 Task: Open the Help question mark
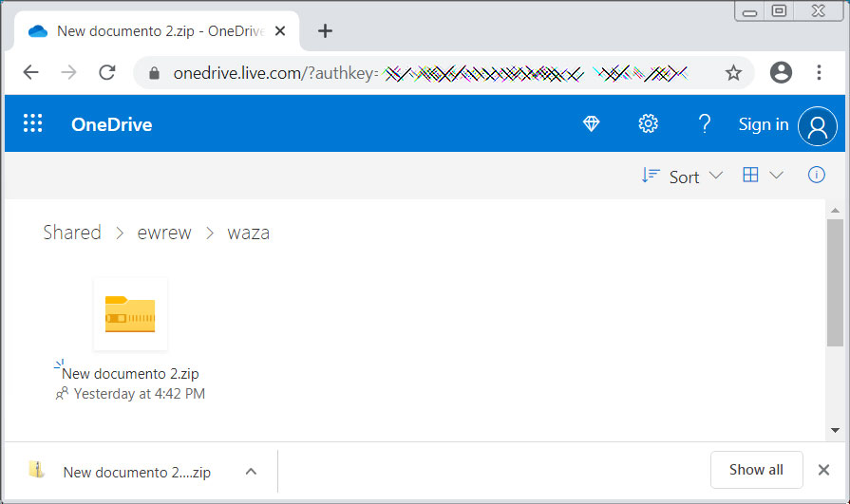[x=704, y=124]
